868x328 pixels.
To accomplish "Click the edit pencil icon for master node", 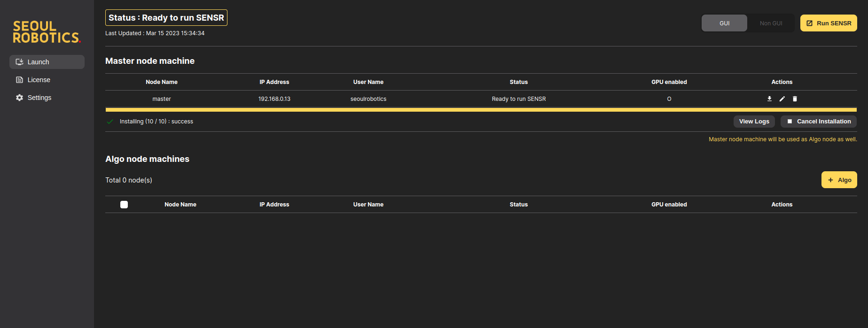I will click(x=782, y=99).
